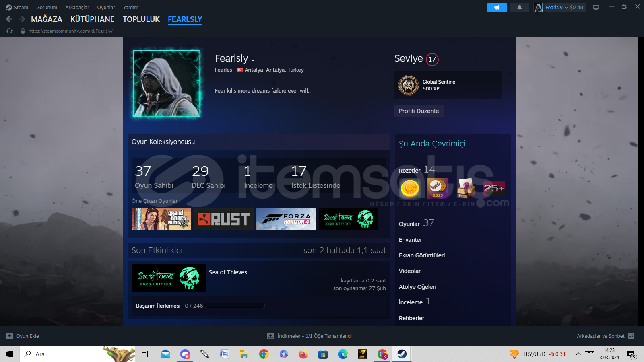This screenshot has height=362, width=644.
Task: Click the Fearlsly profile avatar
Action: click(x=167, y=84)
